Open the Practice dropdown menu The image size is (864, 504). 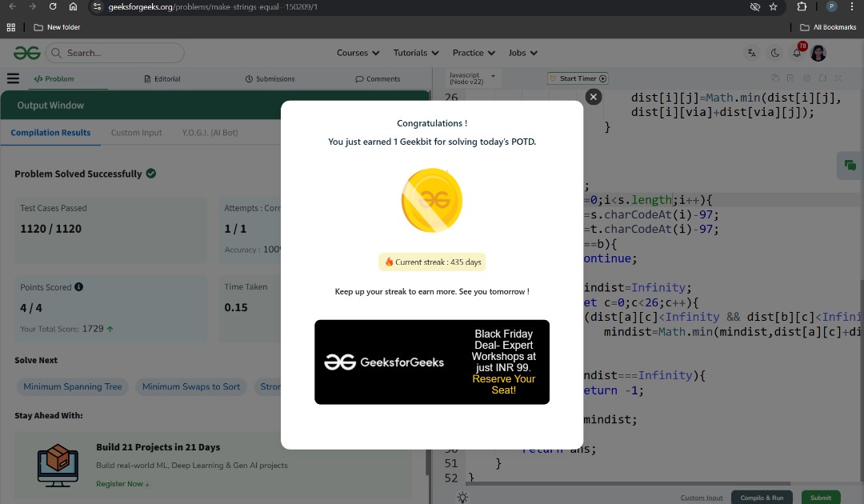pyautogui.click(x=473, y=53)
